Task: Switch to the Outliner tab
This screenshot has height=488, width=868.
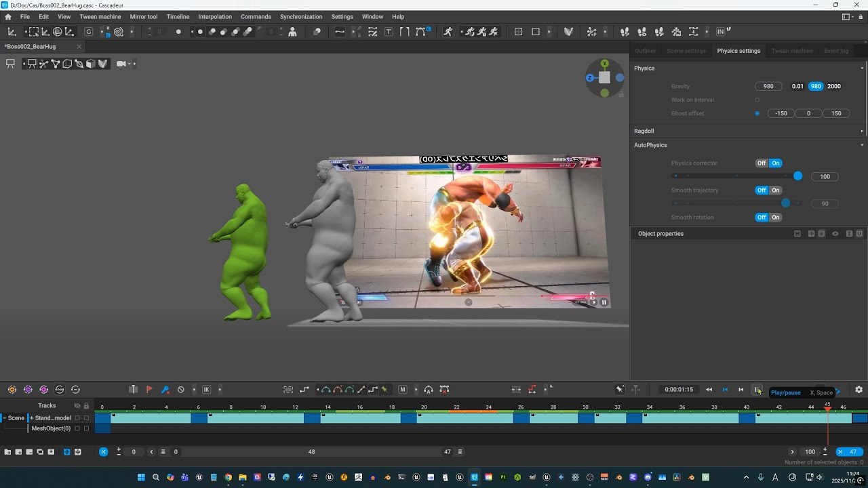Action: [x=646, y=51]
